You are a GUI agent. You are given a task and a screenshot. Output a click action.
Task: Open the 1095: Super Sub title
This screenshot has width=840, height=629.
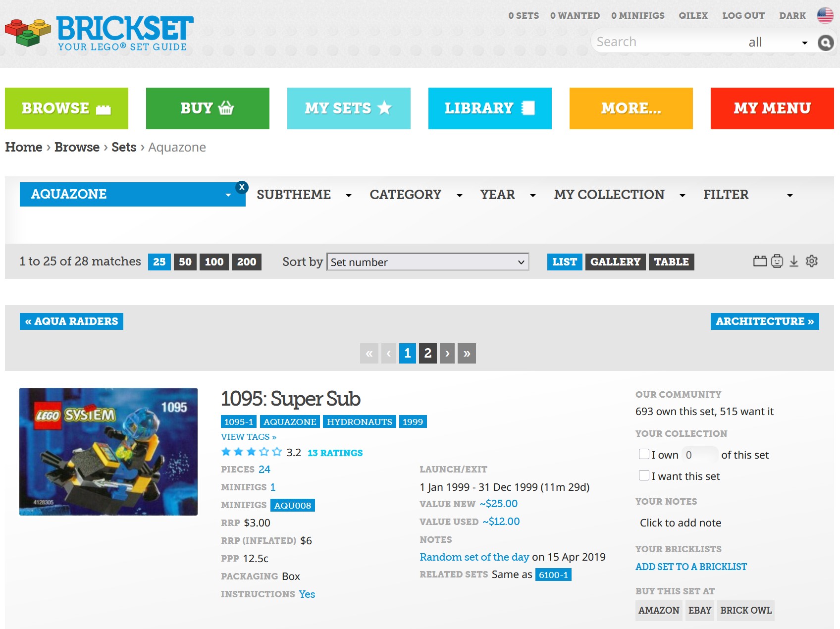(291, 399)
